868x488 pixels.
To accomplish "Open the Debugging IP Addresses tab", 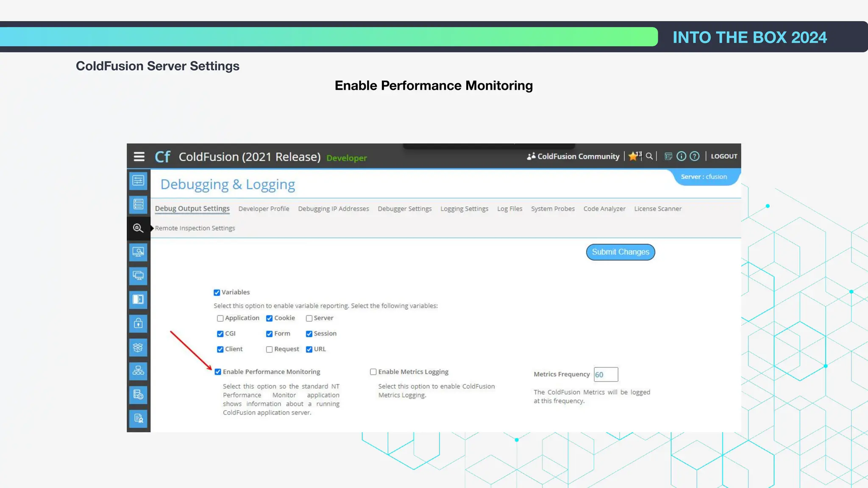I will coord(334,209).
